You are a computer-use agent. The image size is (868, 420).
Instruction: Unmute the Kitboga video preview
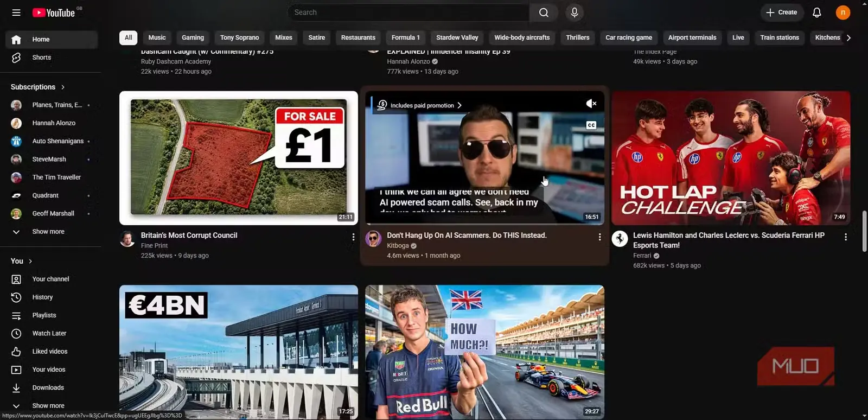point(591,104)
